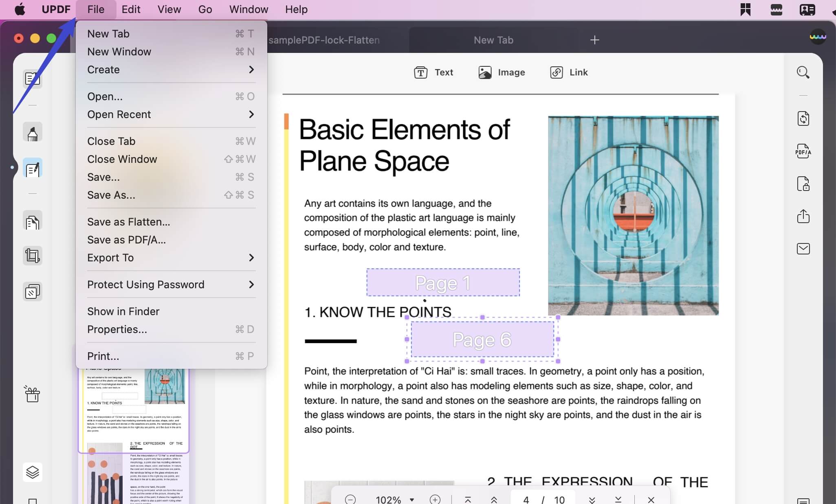Open the PDF editing tool
The width and height of the screenshot is (836, 504).
(32, 168)
